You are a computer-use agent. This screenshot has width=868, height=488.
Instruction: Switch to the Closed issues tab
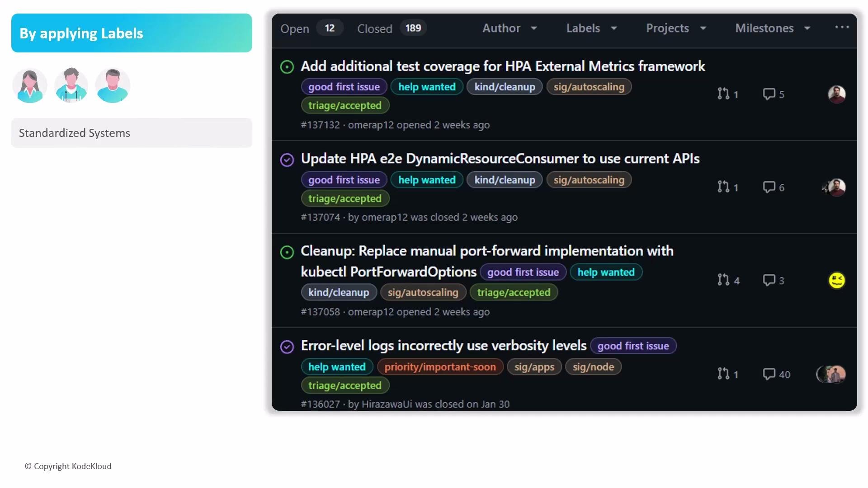pyautogui.click(x=392, y=28)
